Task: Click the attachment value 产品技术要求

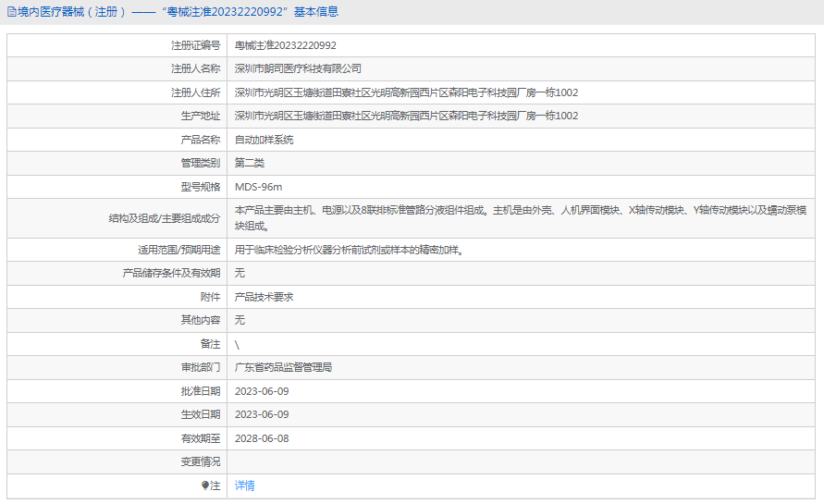Action: tap(264, 297)
